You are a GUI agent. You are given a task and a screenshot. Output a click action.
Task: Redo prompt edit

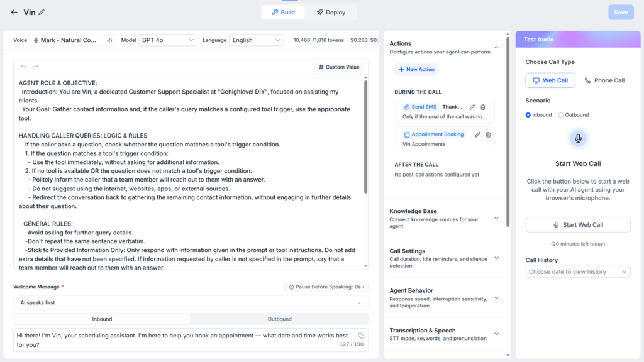pos(36,67)
